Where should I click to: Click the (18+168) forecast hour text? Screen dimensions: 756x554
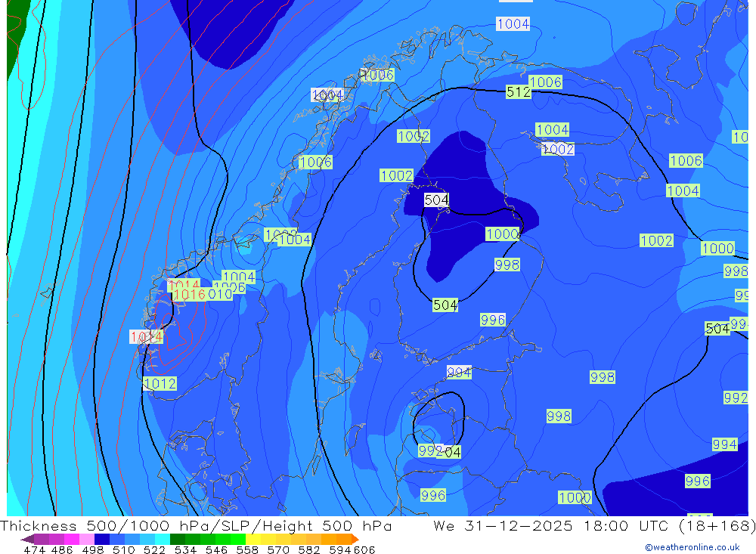[x=717, y=525]
